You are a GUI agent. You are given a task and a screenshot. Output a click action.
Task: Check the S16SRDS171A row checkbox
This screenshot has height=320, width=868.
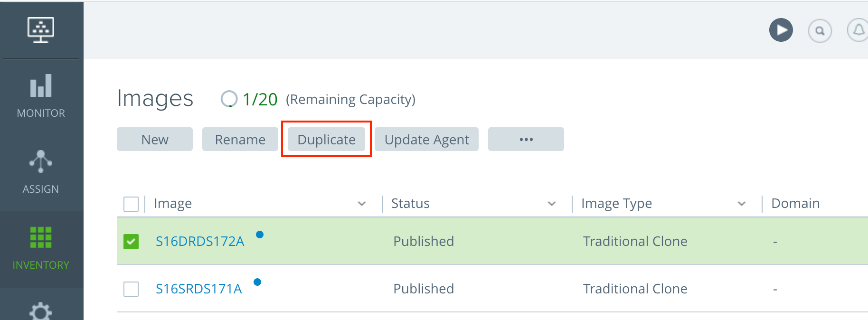tap(131, 289)
